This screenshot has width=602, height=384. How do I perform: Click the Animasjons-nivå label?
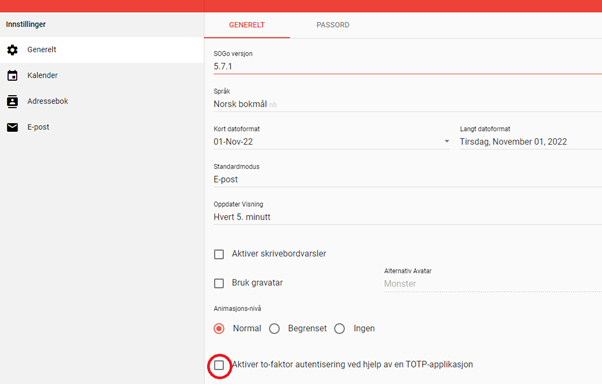click(237, 309)
